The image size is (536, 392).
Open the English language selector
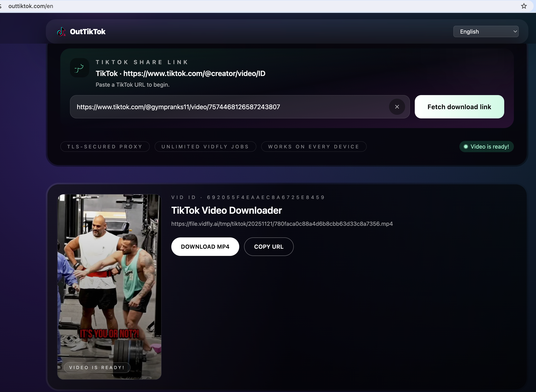point(486,31)
